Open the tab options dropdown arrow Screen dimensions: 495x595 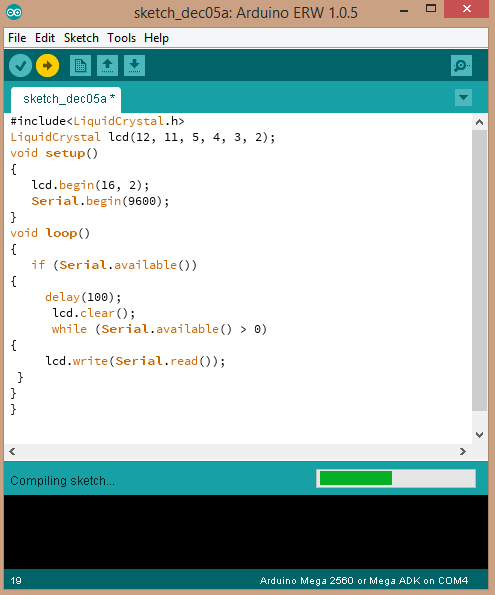pyautogui.click(x=463, y=98)
